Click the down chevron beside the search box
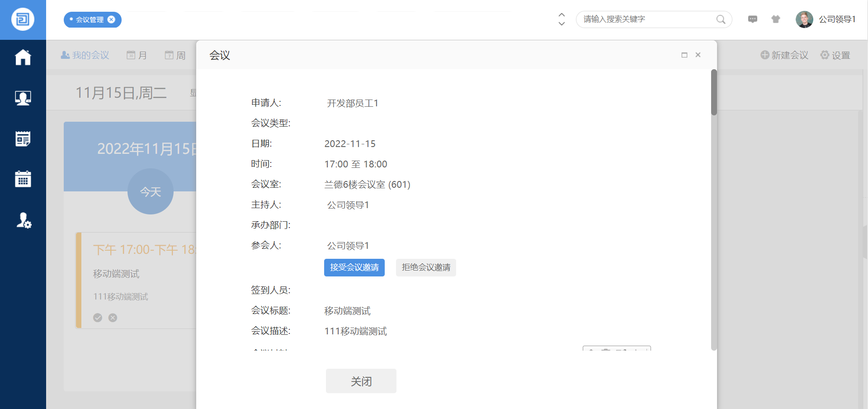The height and width of the screenshot is (409, 868). [561, 24]
